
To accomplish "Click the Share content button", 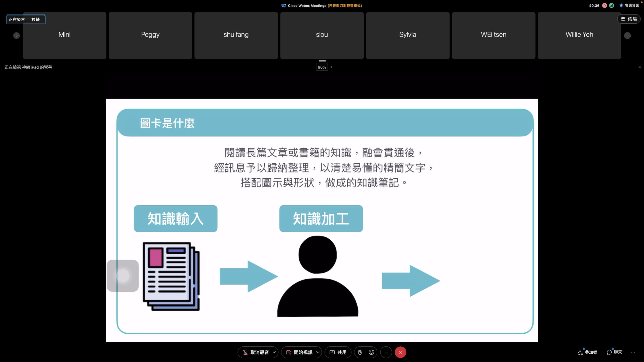I will 338,352.
